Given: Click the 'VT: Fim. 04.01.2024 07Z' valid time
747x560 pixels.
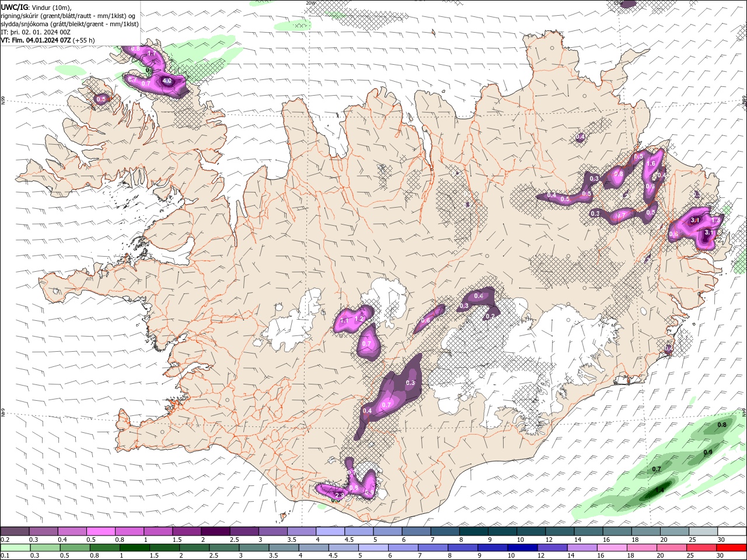Looking at the screenshot, I should click(x=36, y=40).
